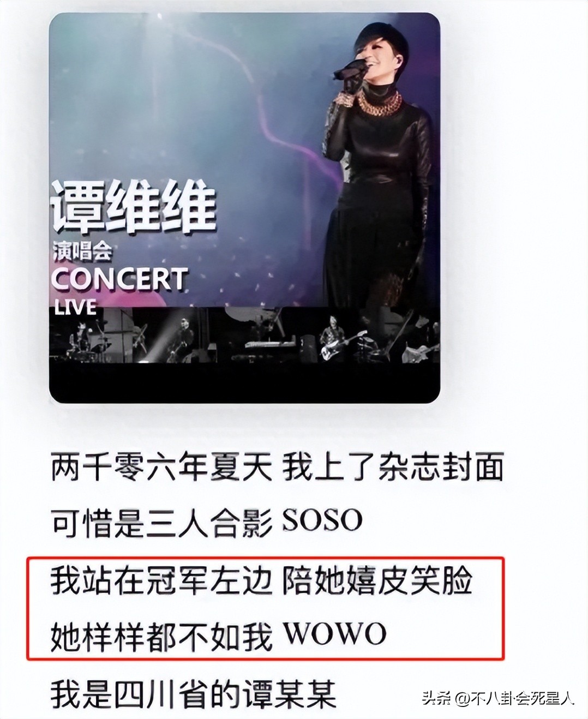Click the 演唱会 label on the cover
Viewport: 588px width, 719px height.
coord(82,250)
